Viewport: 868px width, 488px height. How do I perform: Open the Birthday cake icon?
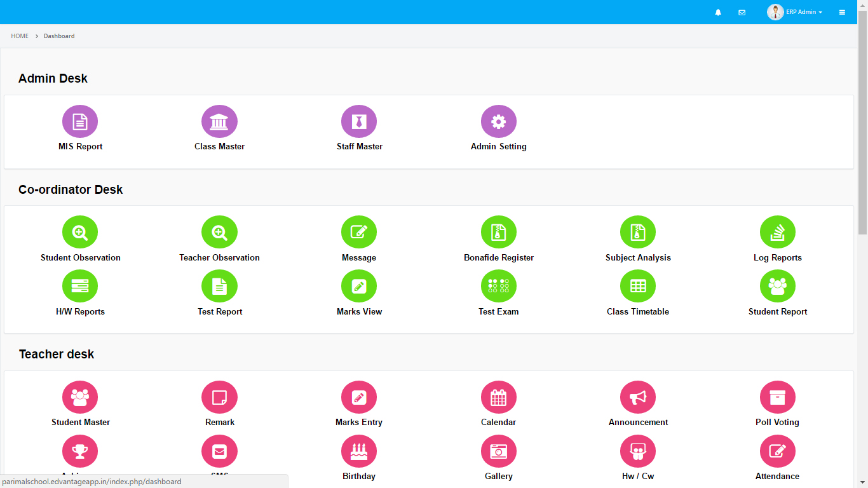tap(359, 451)
